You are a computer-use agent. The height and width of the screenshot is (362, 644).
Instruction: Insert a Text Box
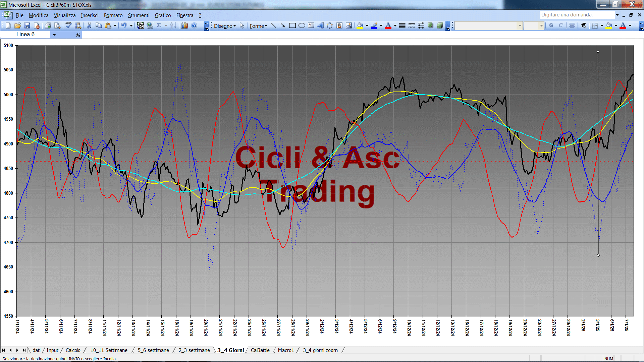click(x=311, y=26)
